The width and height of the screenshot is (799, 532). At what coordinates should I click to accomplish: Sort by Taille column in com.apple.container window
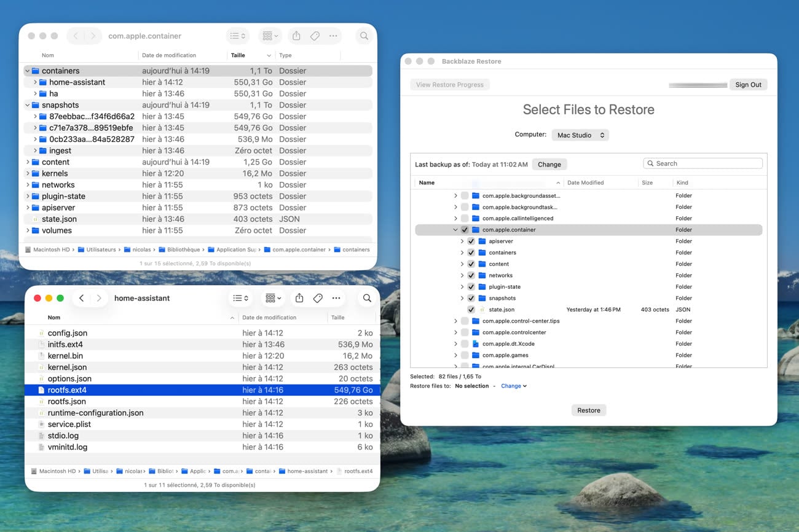pyautogui.click(x=238, y=55)
